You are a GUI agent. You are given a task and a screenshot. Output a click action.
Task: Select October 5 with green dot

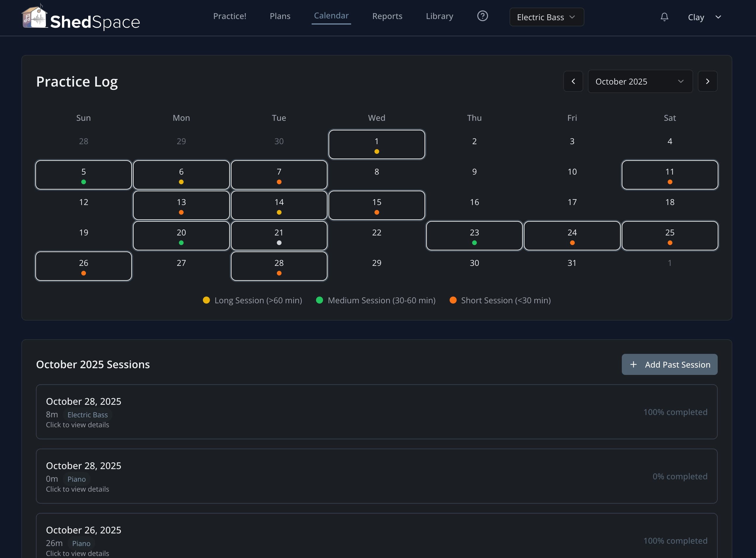point(83,175)
